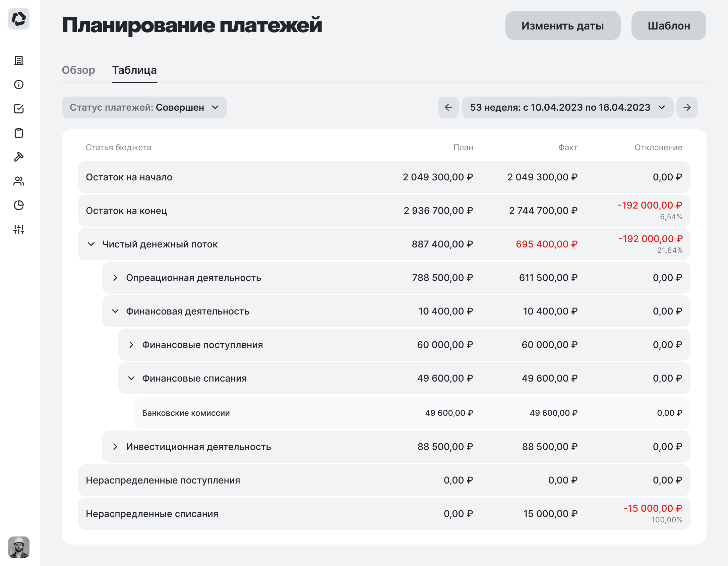Click the Изменить даты button
This screenshot has width=728, height=566.
pos(562,25)
